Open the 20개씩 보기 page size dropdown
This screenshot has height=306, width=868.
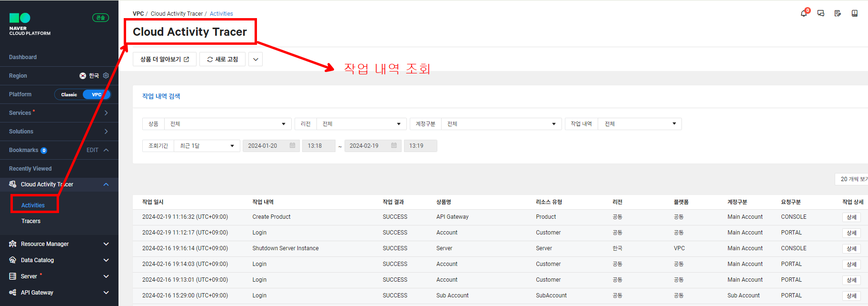coord(852,179)
